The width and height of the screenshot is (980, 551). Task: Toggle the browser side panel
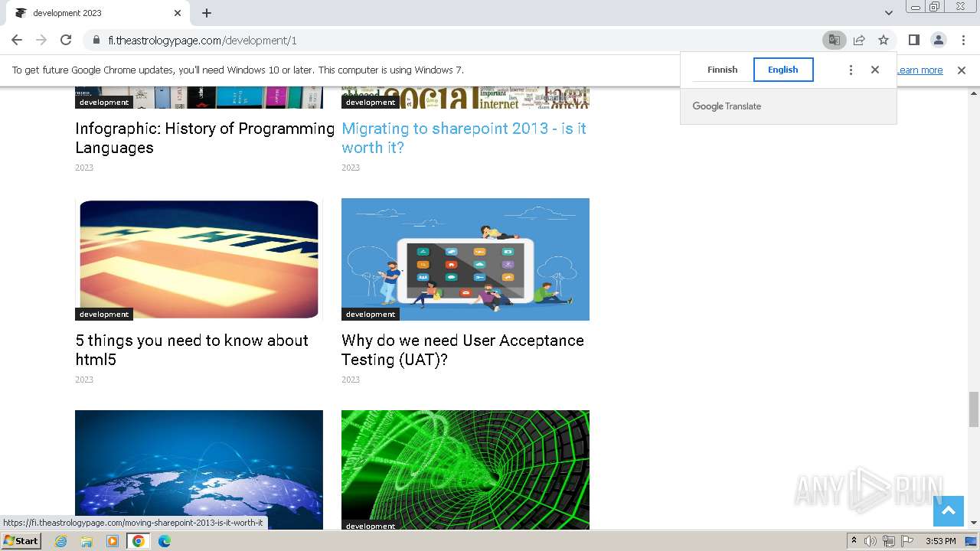pyautogui.click(x=914, y=40)
